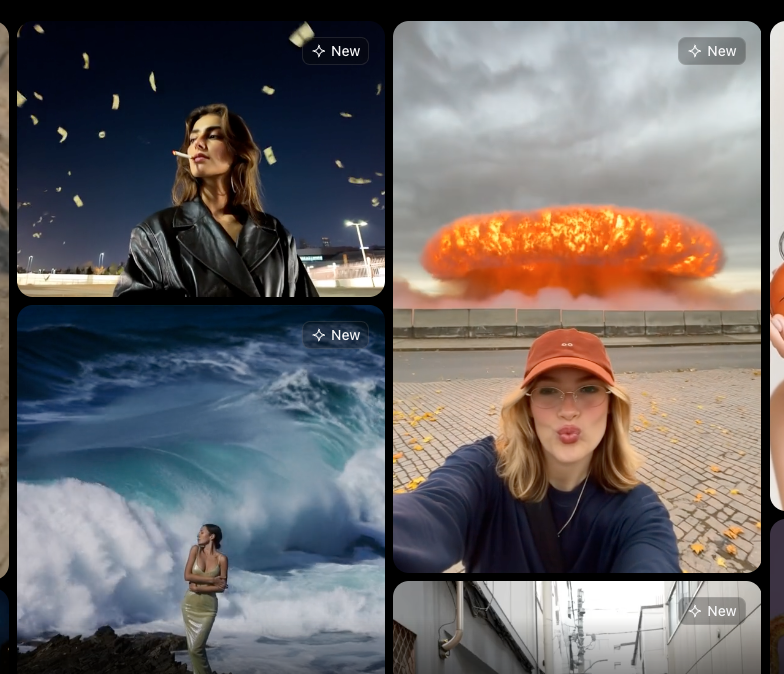This screenshot has height=674, width=784.
Task: Open partially visible card on left edge
Action: click(x=4, y=300)
